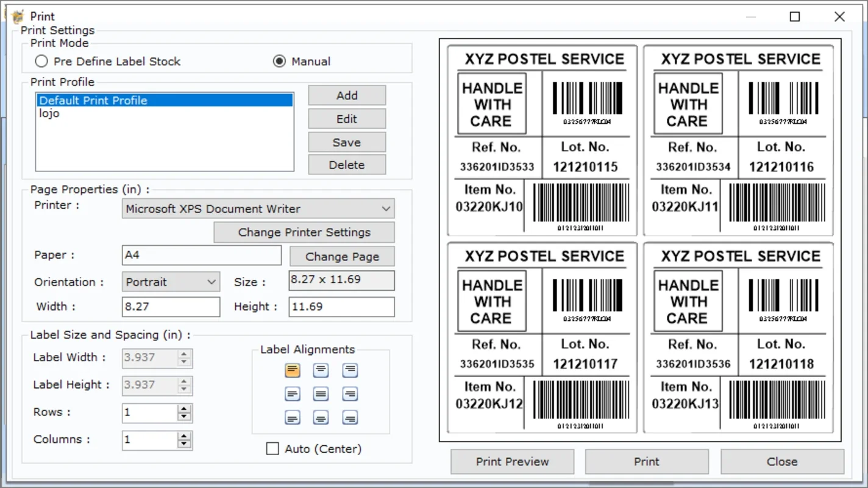Select bottom-center label alignment icon
868x488 pixels.
coord(321,418)
